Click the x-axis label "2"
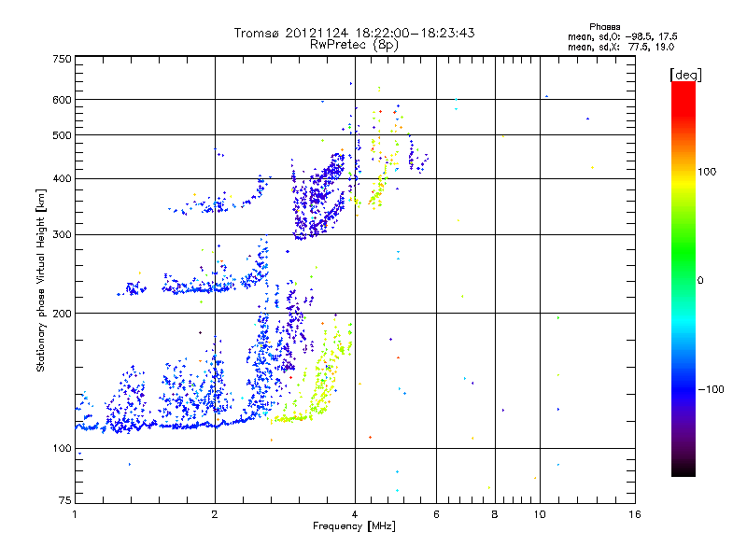Viewport: 747px width, 560px height. [215, 514]
